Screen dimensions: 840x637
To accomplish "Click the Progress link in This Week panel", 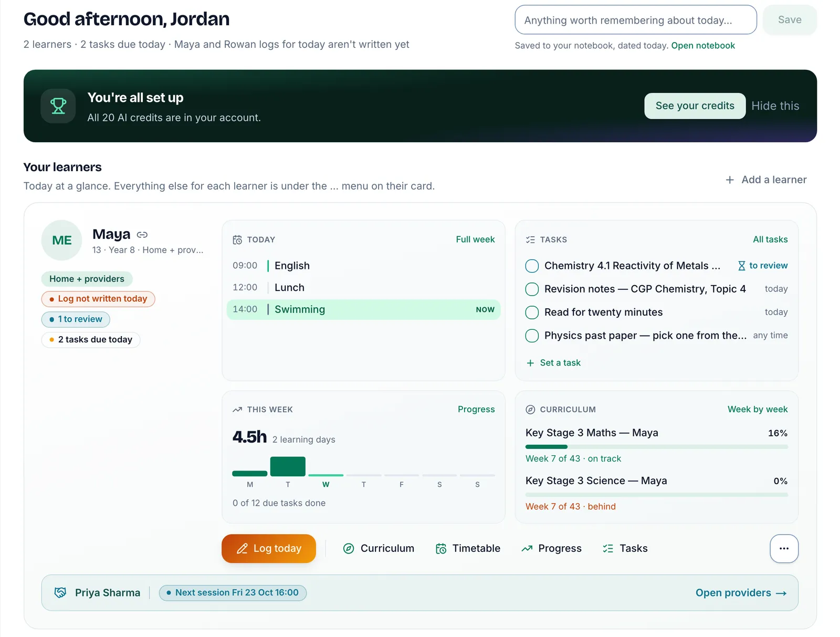I will point(476,410).
